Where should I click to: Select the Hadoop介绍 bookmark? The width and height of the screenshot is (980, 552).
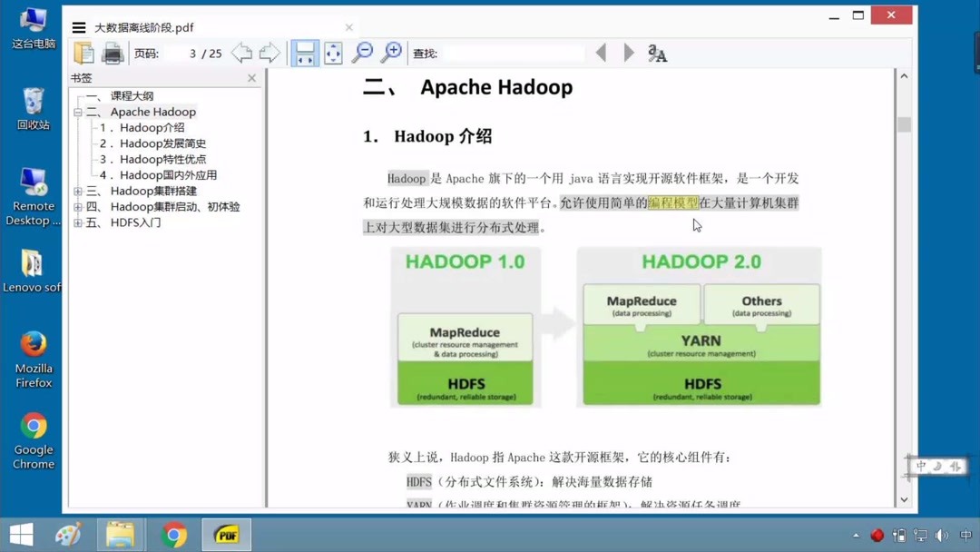[149, 127]
